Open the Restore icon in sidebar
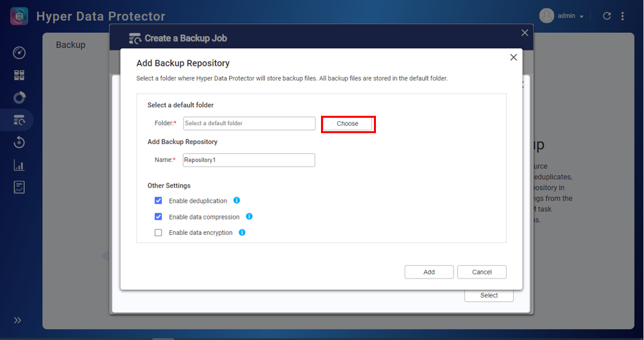This screenshot has height=340, width=644. [19, 143]
